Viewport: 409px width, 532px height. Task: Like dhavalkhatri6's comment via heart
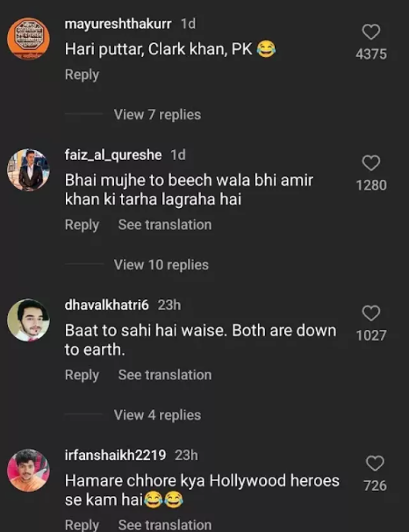point(371,313)
